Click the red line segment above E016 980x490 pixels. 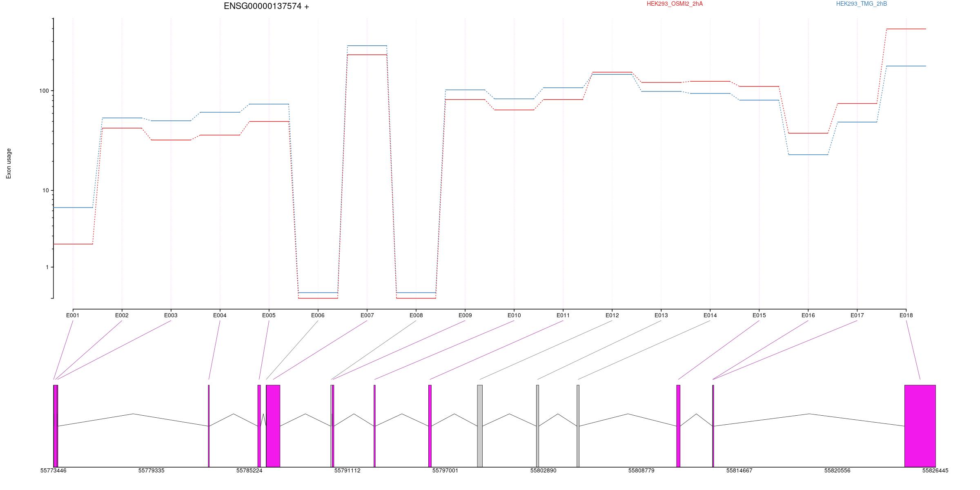[808, 133]
